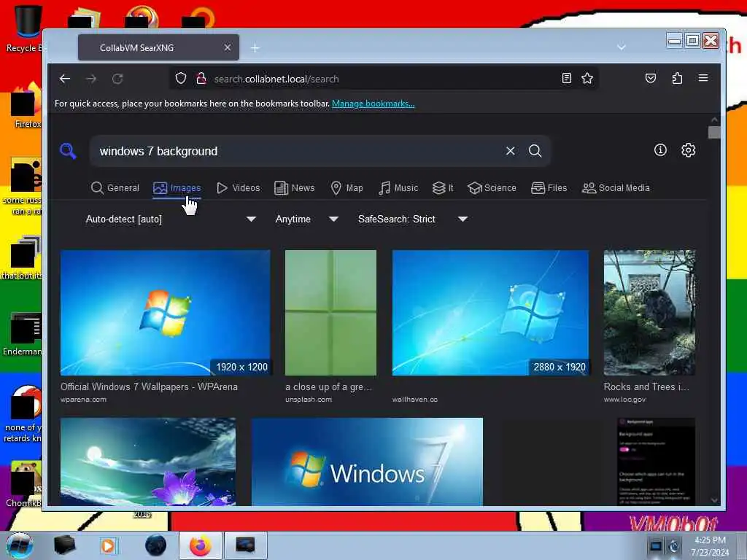Bookmark this page with the star icon
Image resolution: width=747 pixels, height=560 pixels.
(587, 78)
